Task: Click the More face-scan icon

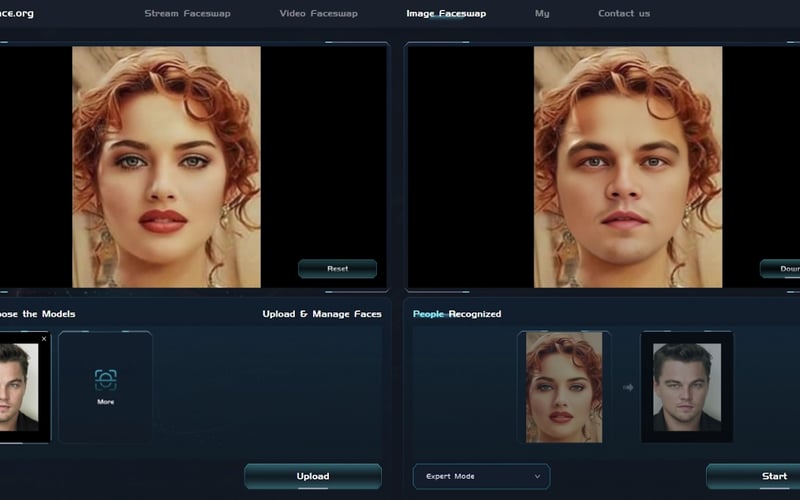Action: tap(106, 380)
